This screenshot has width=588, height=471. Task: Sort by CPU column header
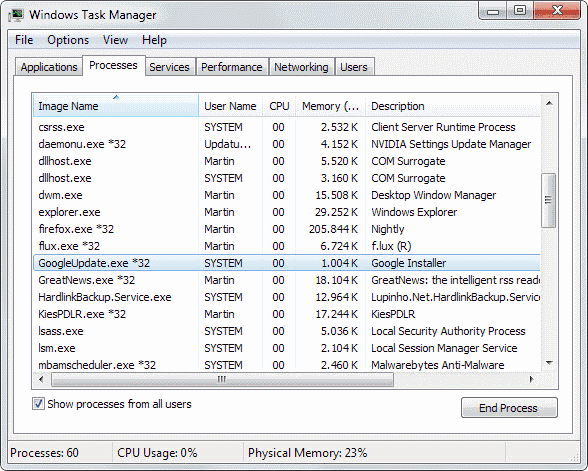[x=279, y=106]
